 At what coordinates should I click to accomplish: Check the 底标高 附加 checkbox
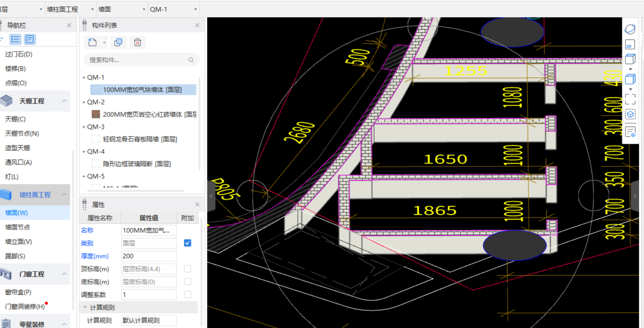pos(188,281)
